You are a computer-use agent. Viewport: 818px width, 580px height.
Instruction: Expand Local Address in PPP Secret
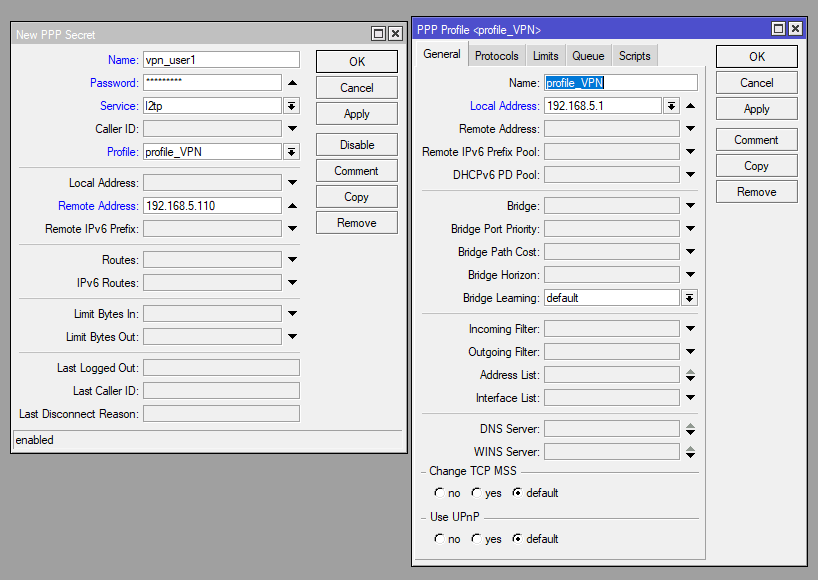pos(293,183)
